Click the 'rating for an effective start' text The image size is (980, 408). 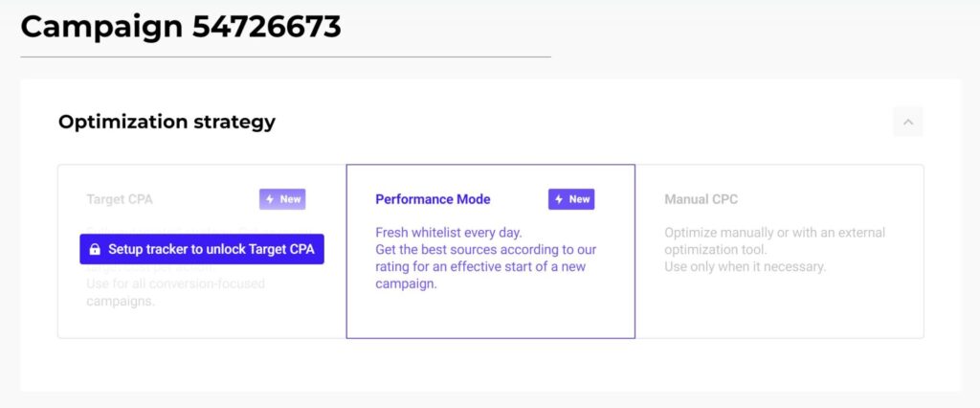point(480,267)
